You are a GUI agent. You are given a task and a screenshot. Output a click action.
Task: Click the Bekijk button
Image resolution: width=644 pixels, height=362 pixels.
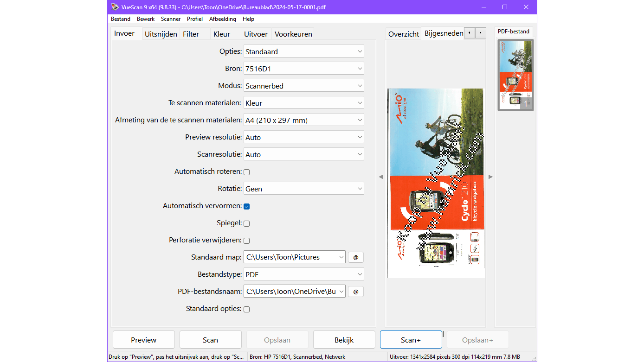click(x=344, y=340)
